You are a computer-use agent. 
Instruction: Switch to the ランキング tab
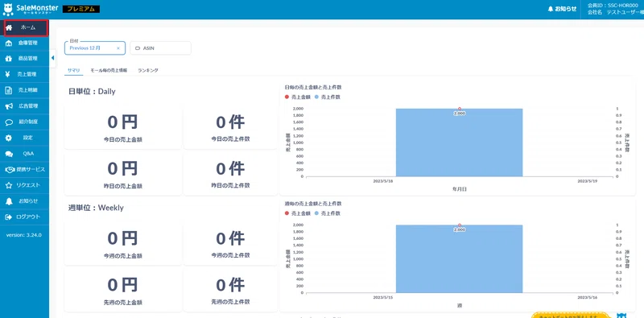[148, 70]
